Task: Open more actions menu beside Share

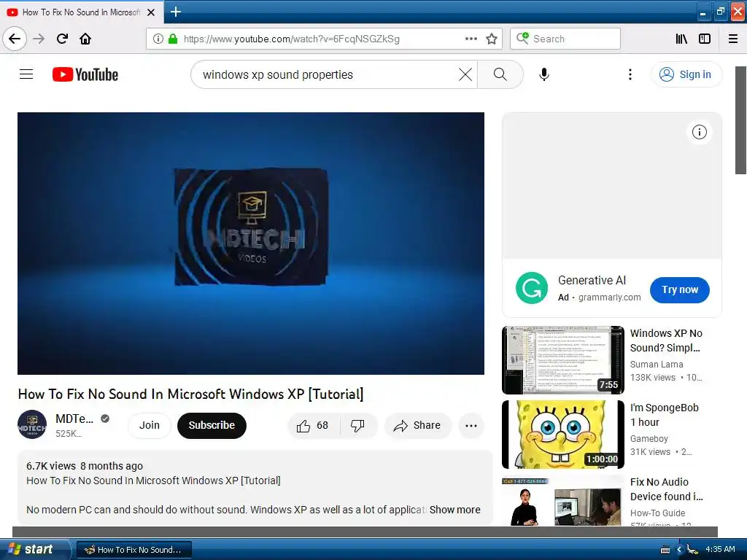Action: pyautogui.click(x=471, y=426)
